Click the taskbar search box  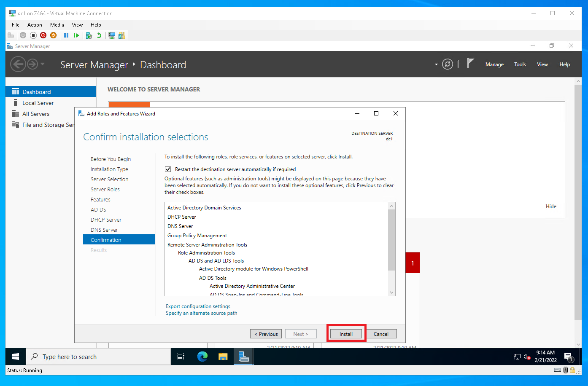click(x=98, y=357)
